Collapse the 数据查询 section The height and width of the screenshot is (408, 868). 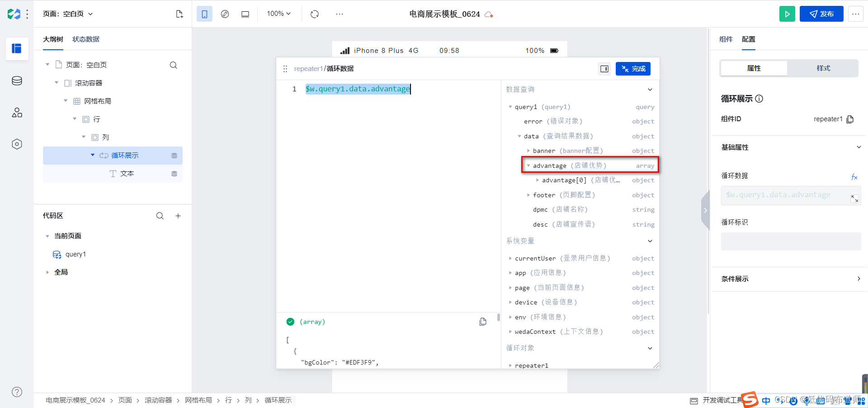650,90
